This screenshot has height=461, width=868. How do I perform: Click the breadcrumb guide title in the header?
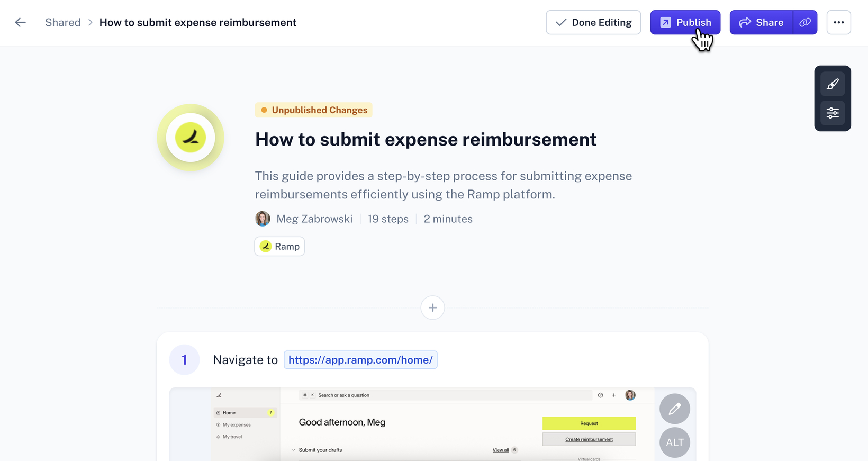[198, 22]
